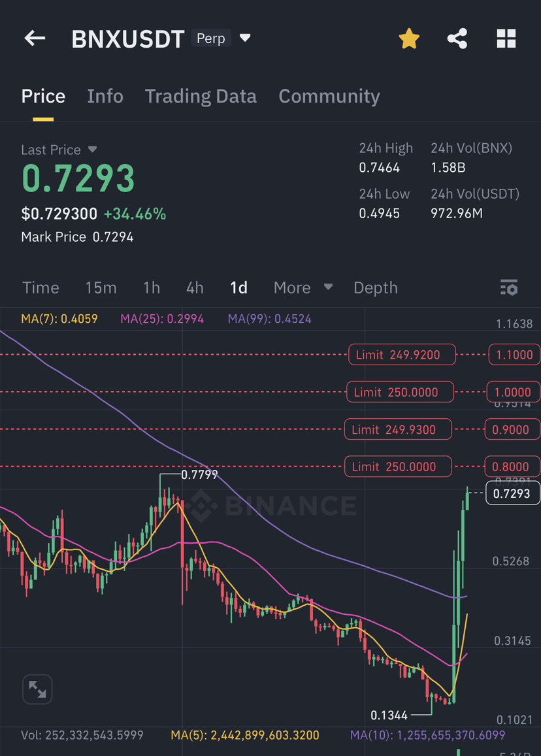The image size is (541, 756).
Task: Tap the MA(99): 0.4524 indicator label
Action: point(270,319)
